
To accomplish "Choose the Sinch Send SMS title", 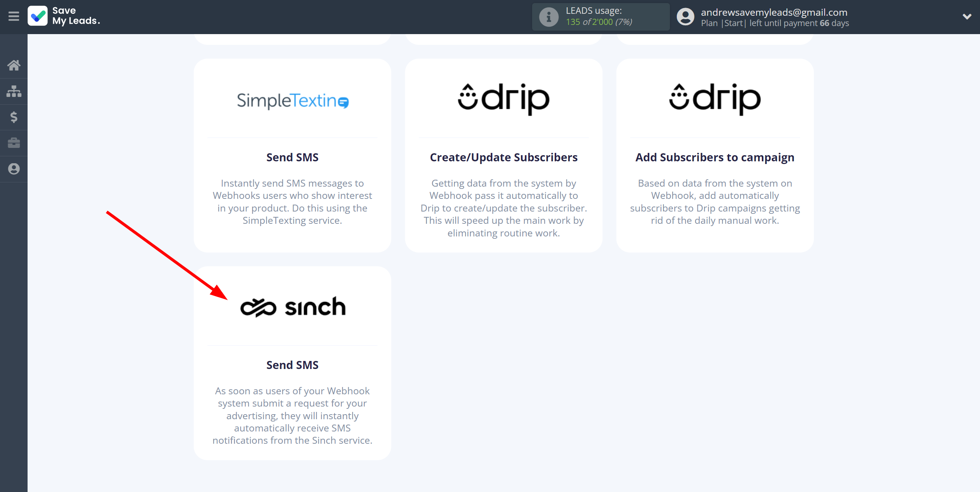I will coord(292,365).
